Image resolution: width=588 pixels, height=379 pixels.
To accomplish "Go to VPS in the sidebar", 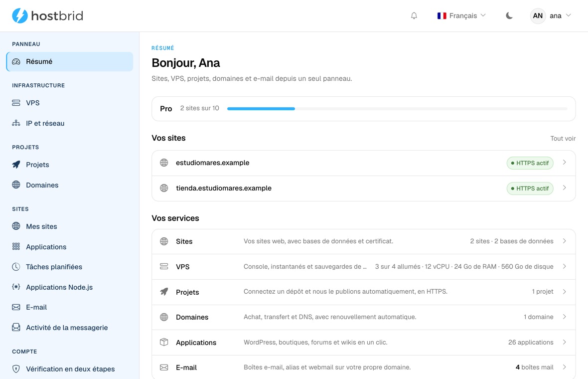I will (x=70, y=103).
